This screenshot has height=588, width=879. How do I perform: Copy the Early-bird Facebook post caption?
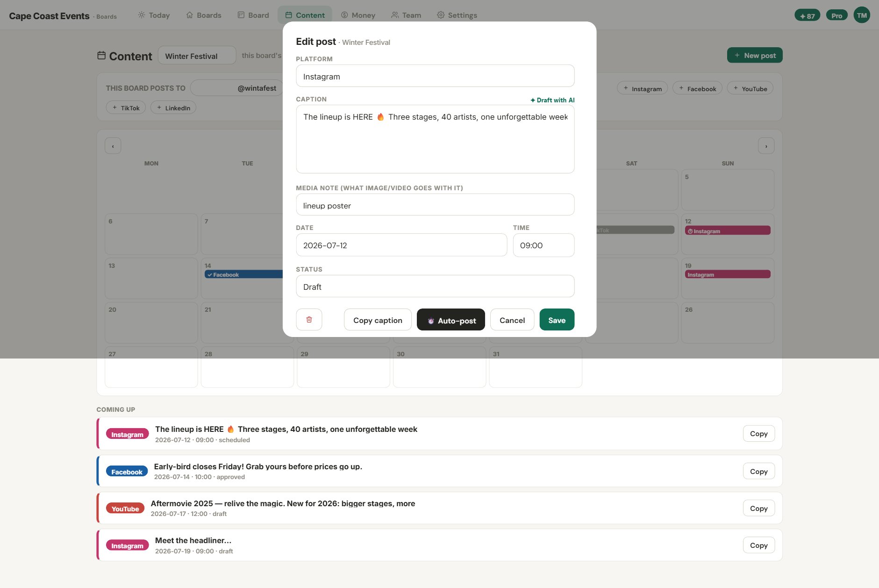pyautogui.click(x=758, y=471)
